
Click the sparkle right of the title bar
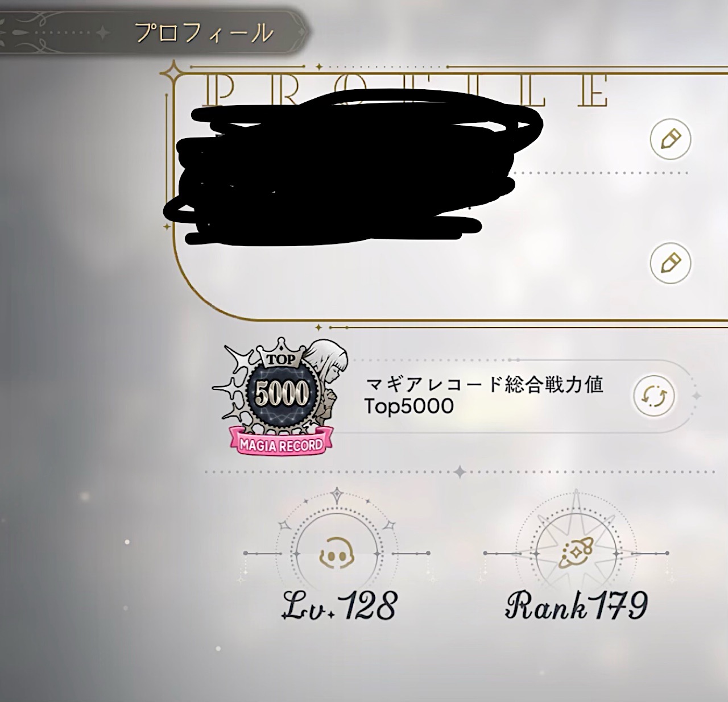pyautogui.click(x=696, y=396)
